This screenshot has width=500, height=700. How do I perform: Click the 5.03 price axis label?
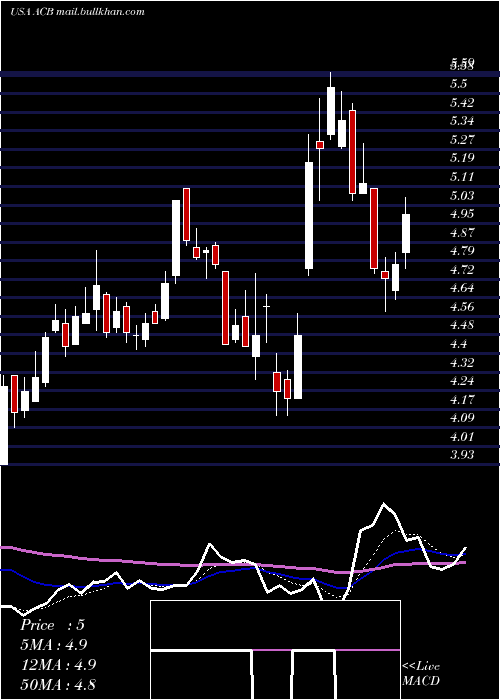pyautogui.click(x=462, y=196)
